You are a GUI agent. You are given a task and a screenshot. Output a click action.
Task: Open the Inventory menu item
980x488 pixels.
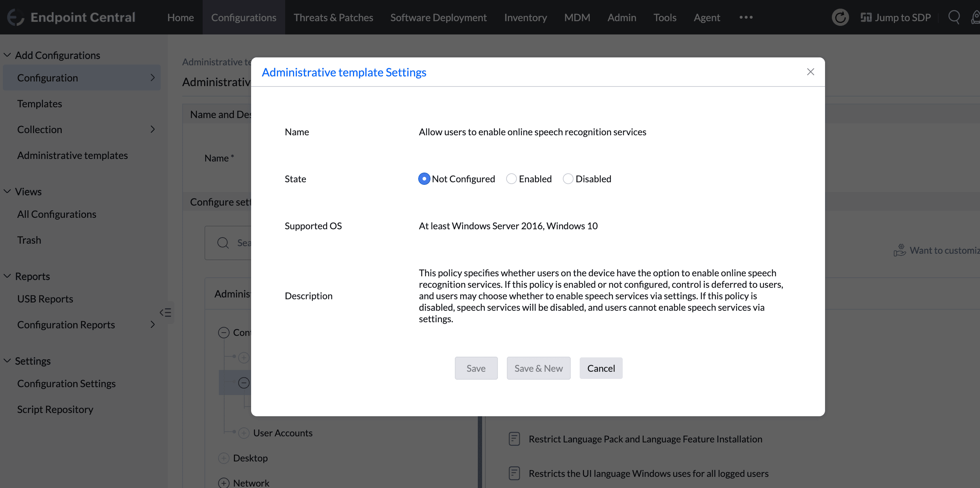click(525, 17)
